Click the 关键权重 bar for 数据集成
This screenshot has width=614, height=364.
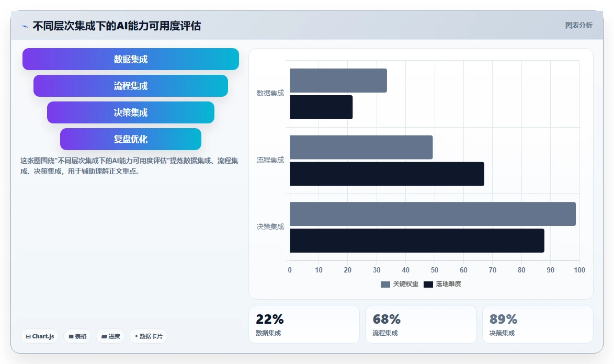(338, 81)
